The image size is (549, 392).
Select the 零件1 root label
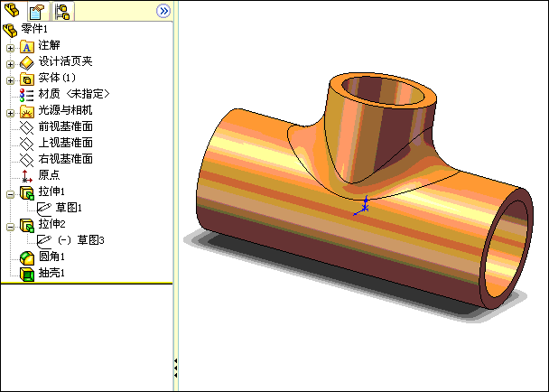pyautogui.click(x=34, y=29)
